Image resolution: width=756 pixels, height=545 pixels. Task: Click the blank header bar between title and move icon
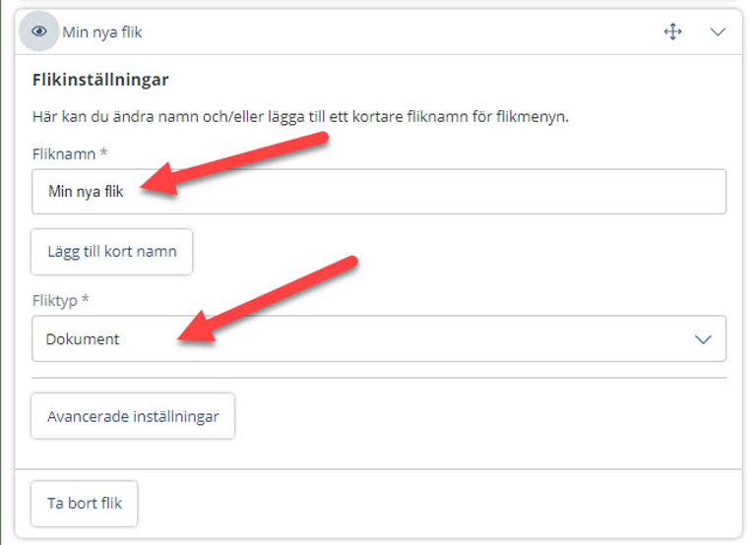(403, 32)
